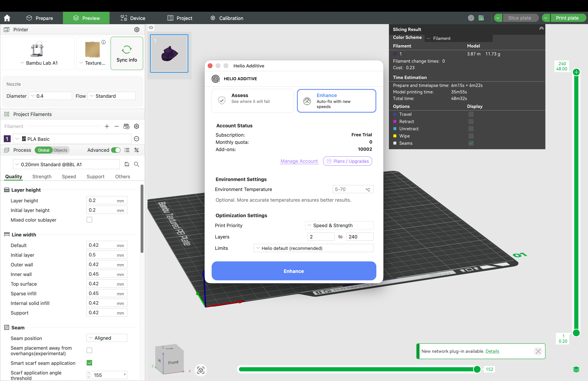Uncheck Smart scarf seam application
The height and width of the screenshot is (381, 588).
click(x=89, y=363)
